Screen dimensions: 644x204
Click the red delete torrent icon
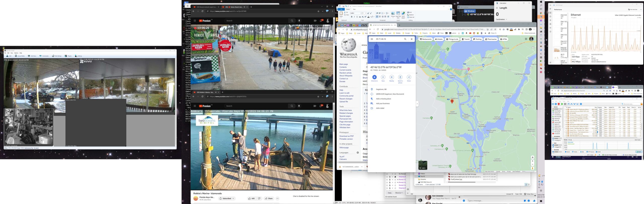[x=559, y=104]
